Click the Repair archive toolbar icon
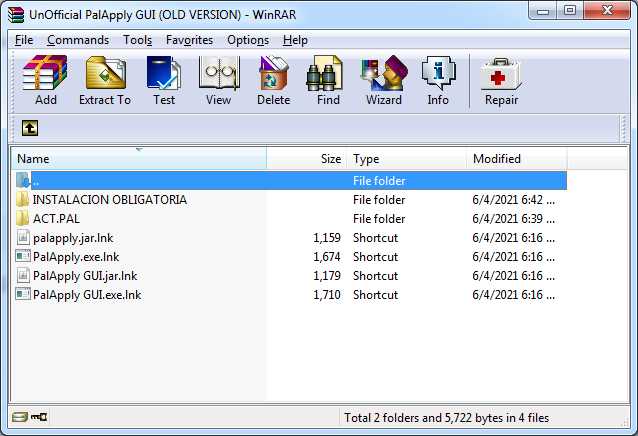Viewport: 638px width, 436px height. 501,74
